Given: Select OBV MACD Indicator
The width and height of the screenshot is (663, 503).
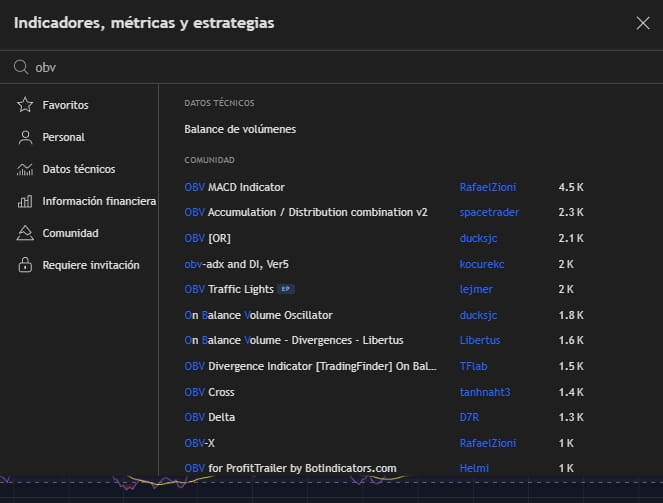Looking at the screenshot, I should [235, 187].
